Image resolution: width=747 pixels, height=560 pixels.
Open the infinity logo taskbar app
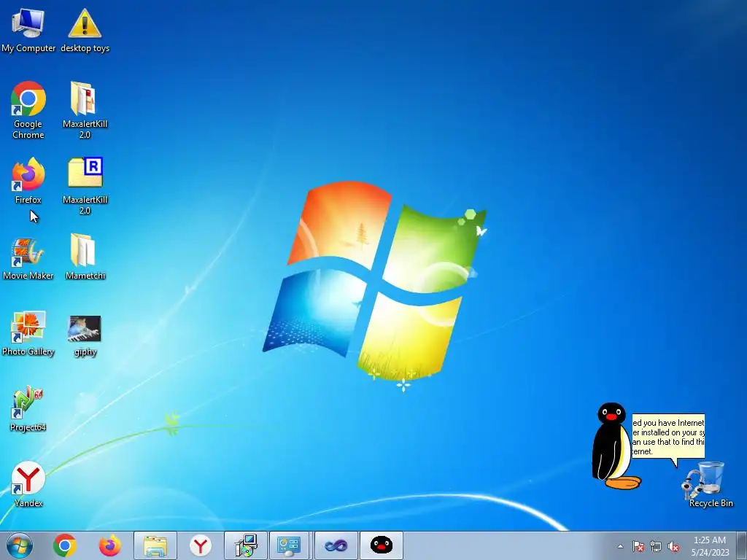click(336, 545)
